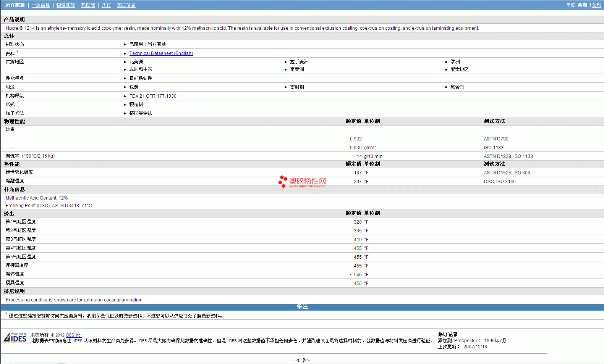
Task: Click the red dots 塑胶物性网 watermark logo
Action: [283, 181]
